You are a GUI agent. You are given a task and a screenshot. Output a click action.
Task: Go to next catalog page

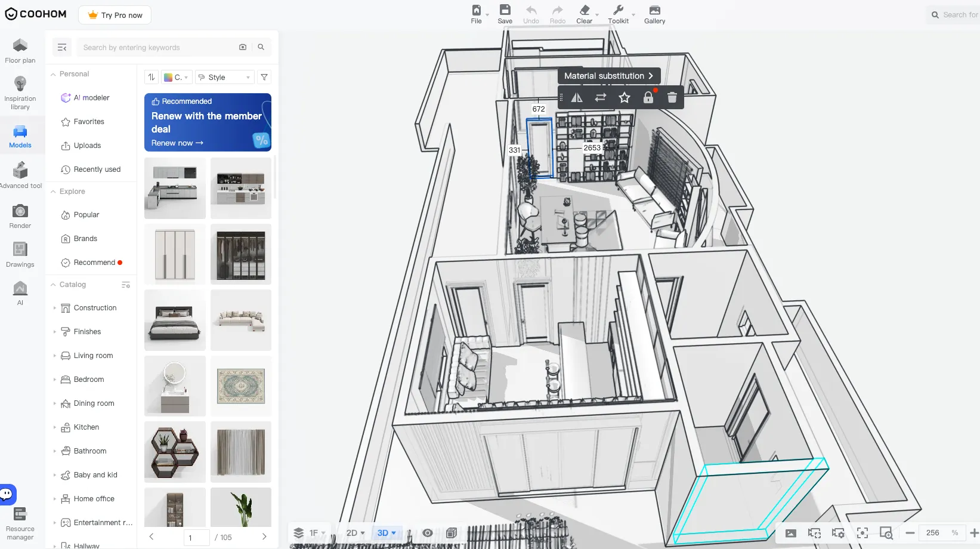tap(264, 536)
